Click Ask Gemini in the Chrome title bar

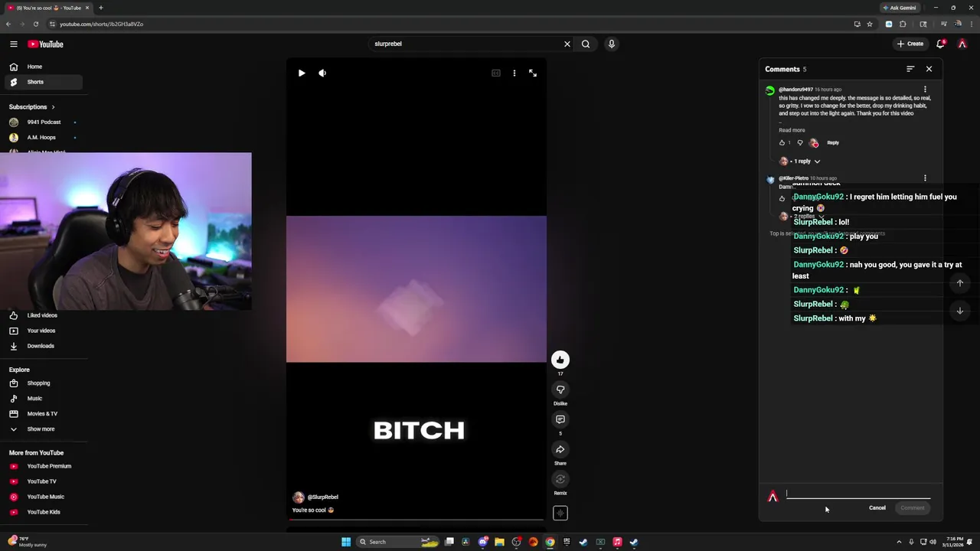(x=899, y=8)
